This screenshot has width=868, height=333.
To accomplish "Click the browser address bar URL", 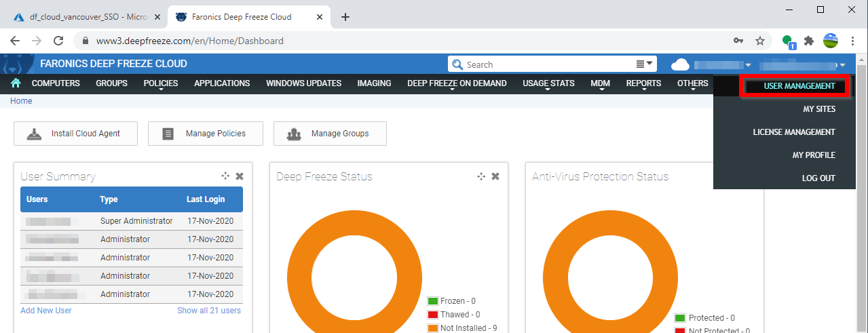I will [x=190, y=41].
